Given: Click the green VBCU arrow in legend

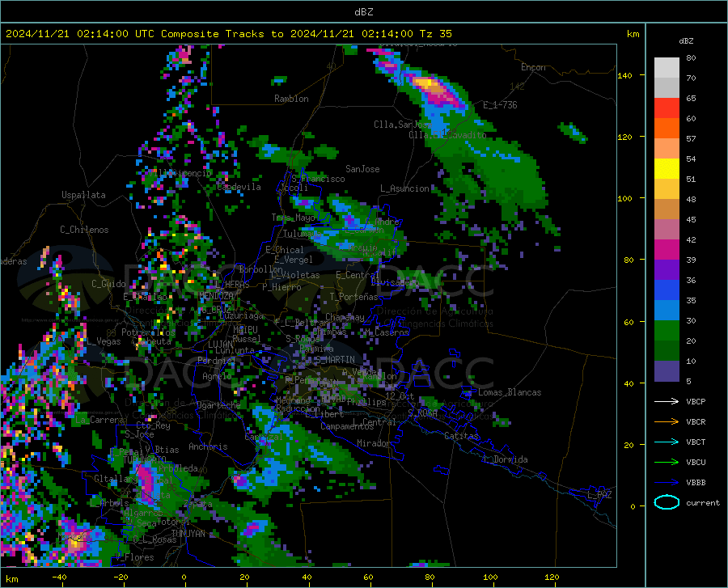Looking at the screenshot, I should [667, 462].
